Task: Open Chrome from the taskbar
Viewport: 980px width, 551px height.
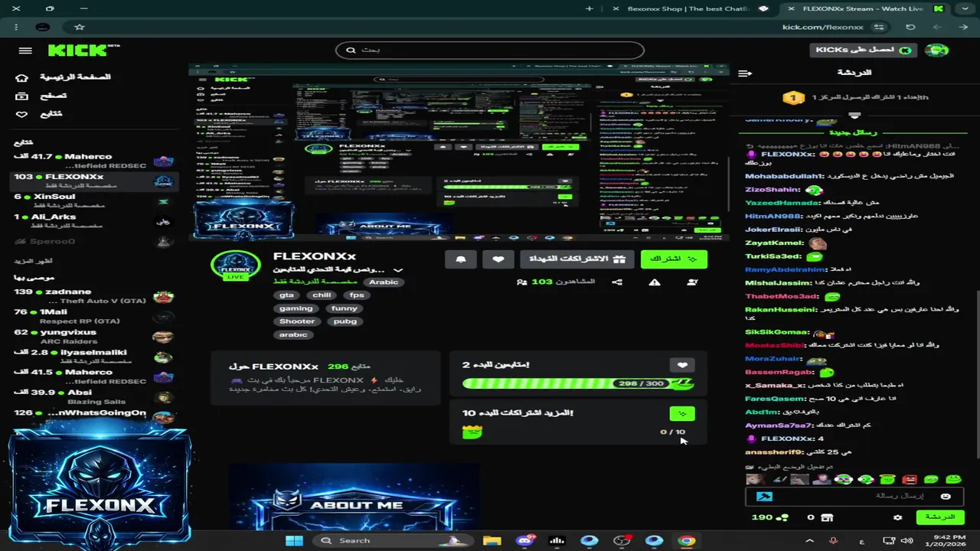Action: tap(687, 541)
